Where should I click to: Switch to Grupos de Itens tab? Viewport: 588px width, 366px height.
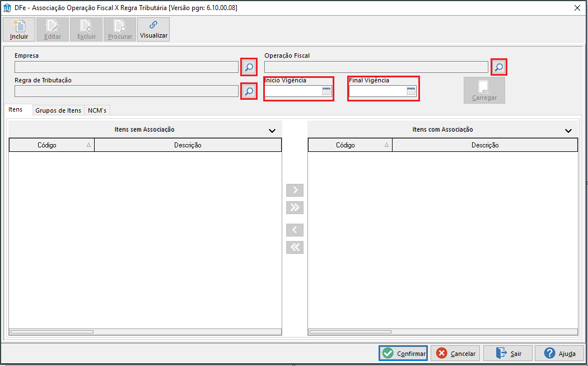[x=58, y=110]
